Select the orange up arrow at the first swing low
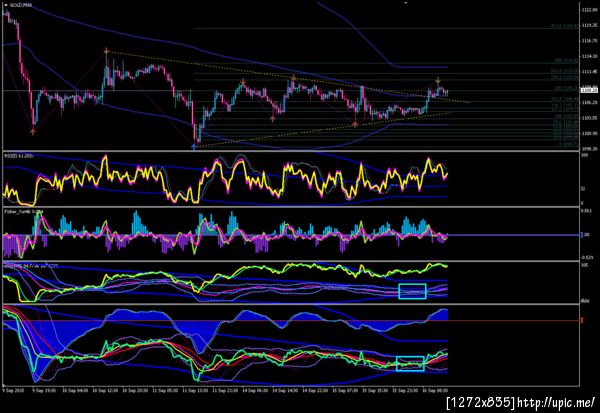Viewport: 600px width, 413px height. 33,132
